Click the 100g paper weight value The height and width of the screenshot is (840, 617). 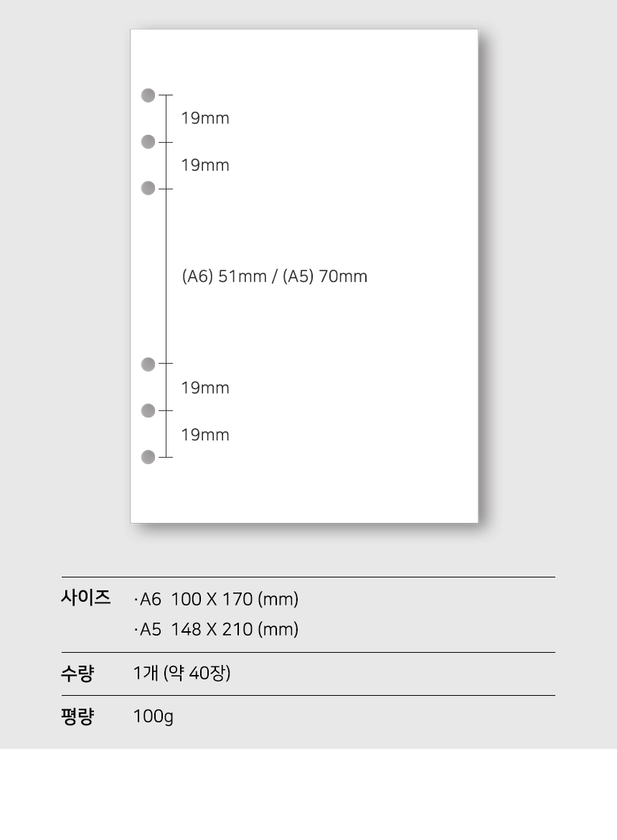point(154,717)
